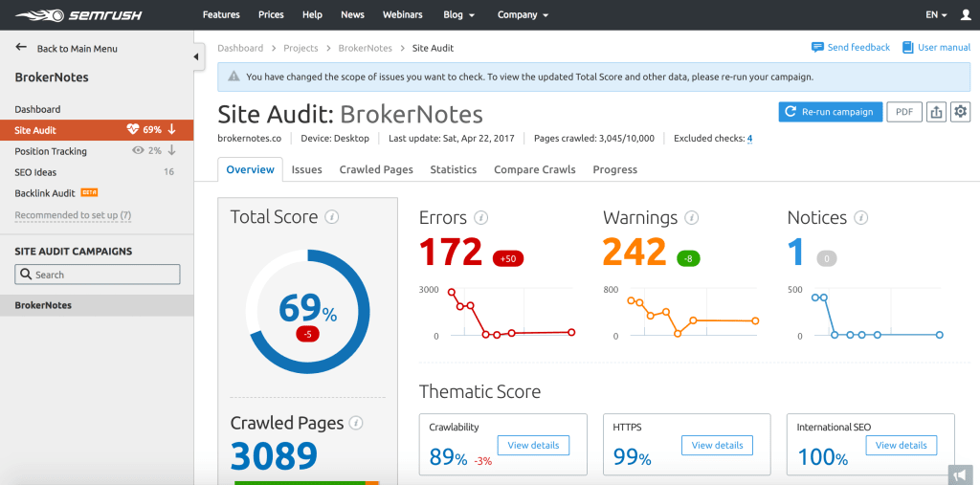This screenshot has width=980, height=485.
Task: Open the Help menu item
Action: point(312,15)
